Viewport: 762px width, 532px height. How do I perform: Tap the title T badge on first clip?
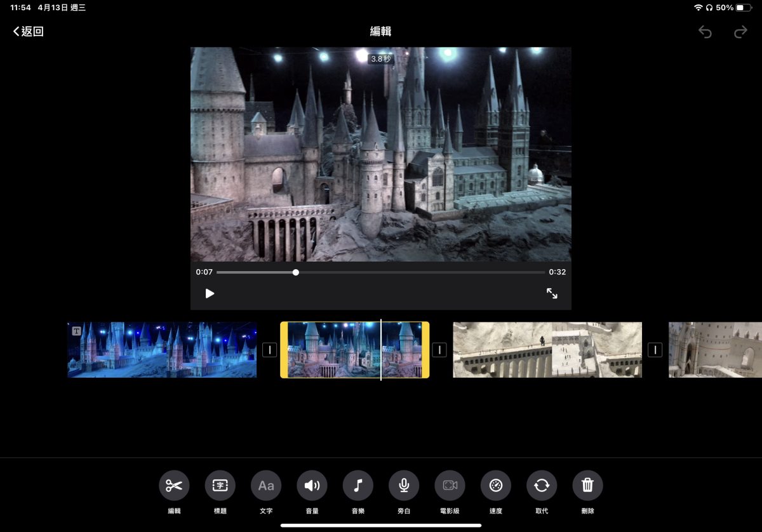[76, 331]
